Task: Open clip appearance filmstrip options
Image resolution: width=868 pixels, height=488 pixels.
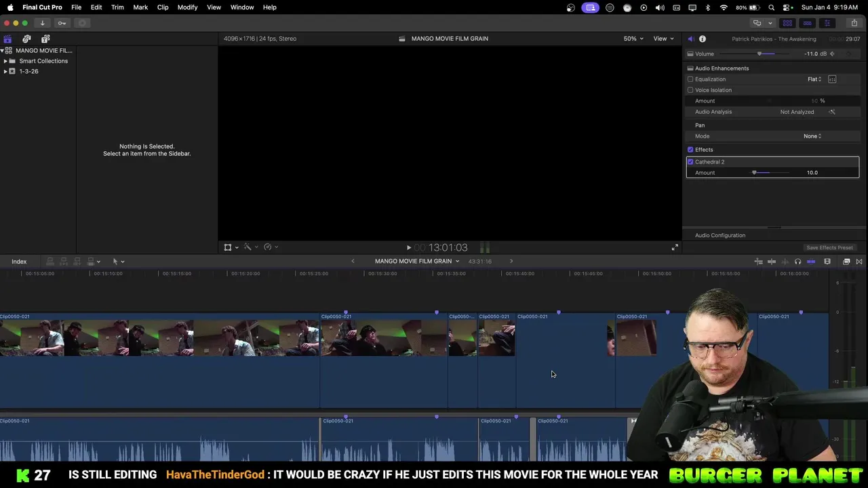Action: click(x=827, y=262)
